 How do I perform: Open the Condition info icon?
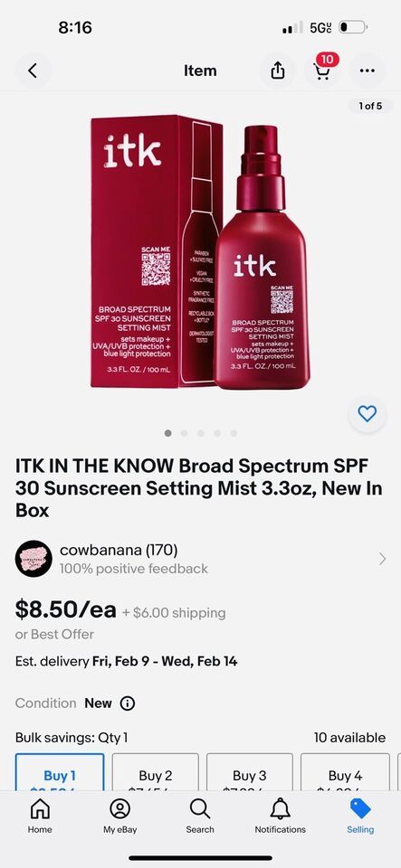click(x=128, y=703)
